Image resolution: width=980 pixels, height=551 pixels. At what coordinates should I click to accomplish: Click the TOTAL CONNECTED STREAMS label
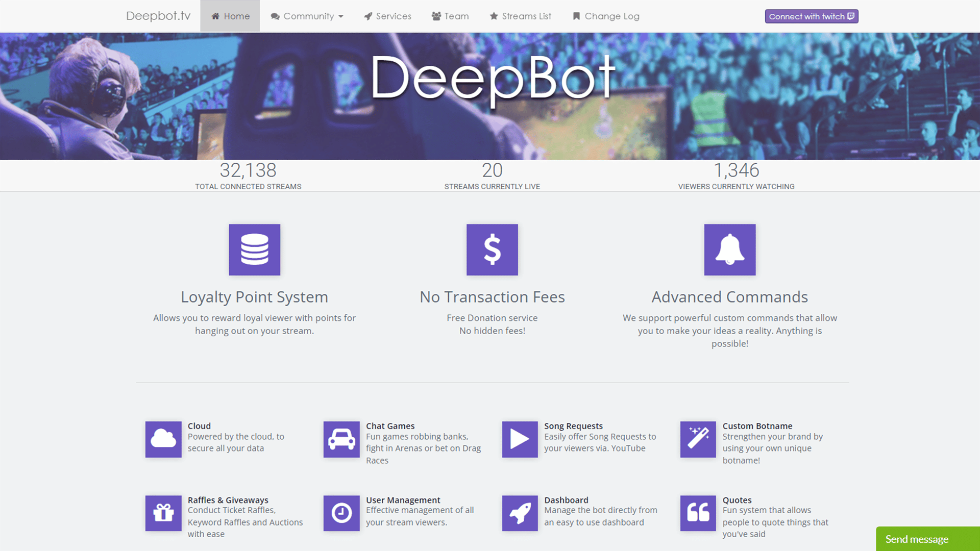[248, 187]
